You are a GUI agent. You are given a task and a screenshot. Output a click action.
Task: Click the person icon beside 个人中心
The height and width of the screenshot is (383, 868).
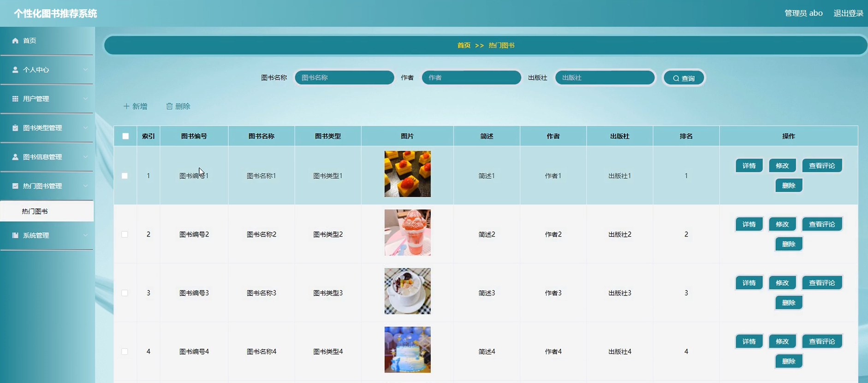[15, 70]
